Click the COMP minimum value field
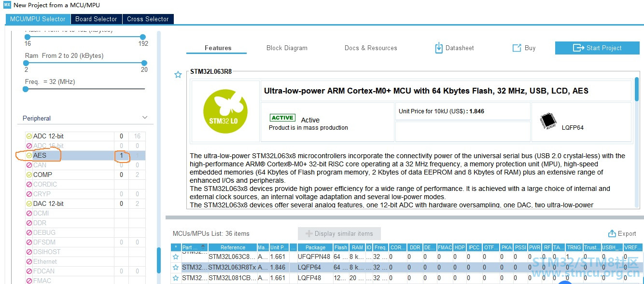Viewport: 644px width, 284px height. [x=122, y=175]
